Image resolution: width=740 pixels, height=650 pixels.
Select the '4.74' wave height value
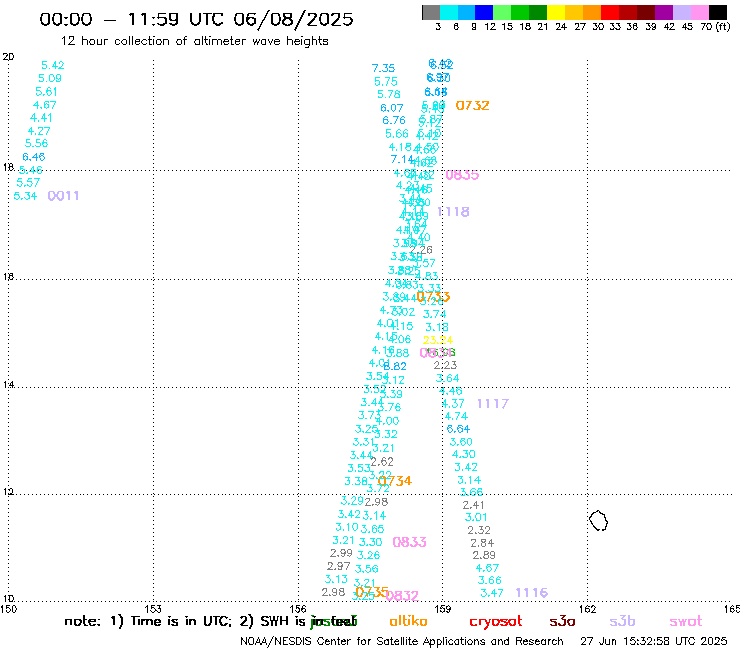click(x=456, y=416)
